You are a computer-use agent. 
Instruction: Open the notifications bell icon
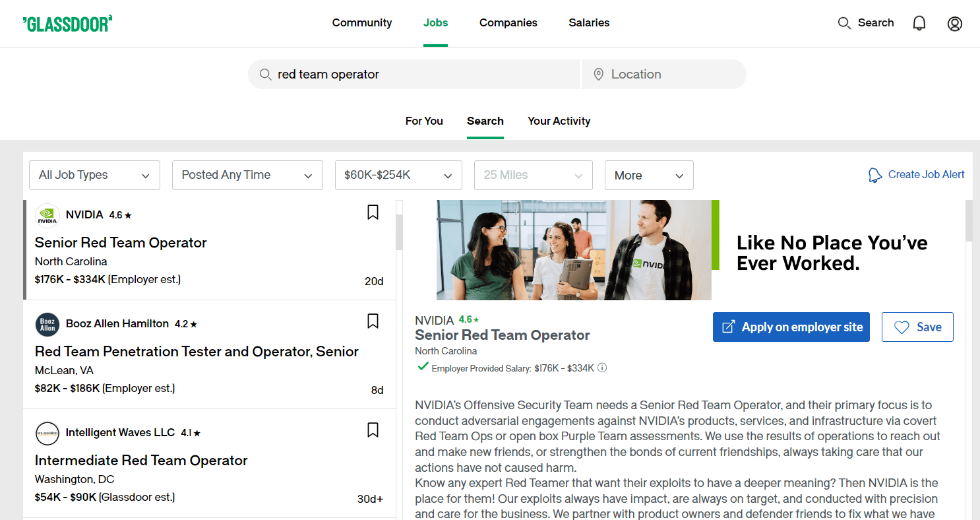919,23
